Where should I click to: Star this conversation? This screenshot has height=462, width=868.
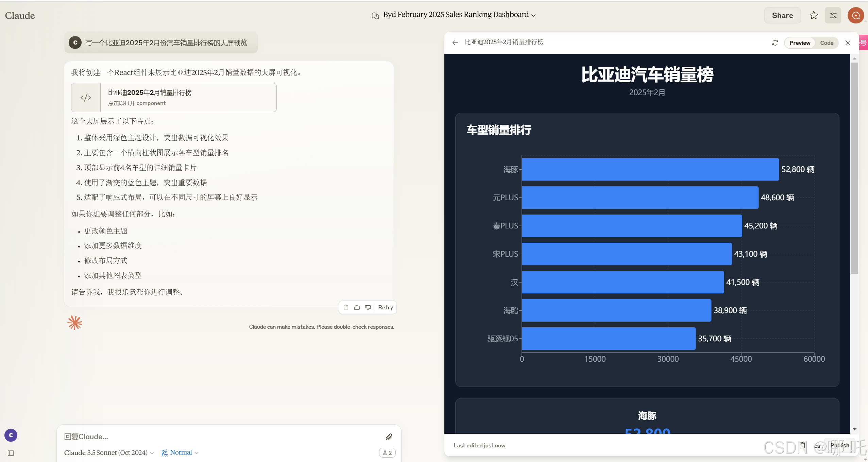pos(813,15)
